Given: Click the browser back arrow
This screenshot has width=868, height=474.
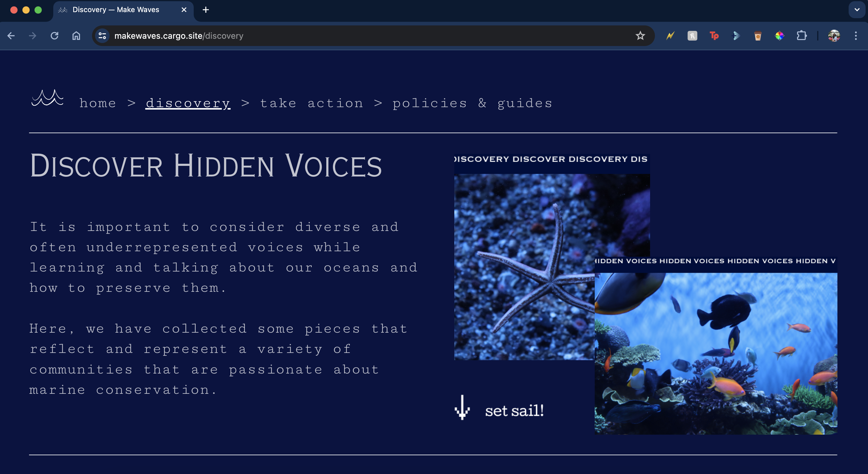Looking at the screenshot, I should point(11,36).
